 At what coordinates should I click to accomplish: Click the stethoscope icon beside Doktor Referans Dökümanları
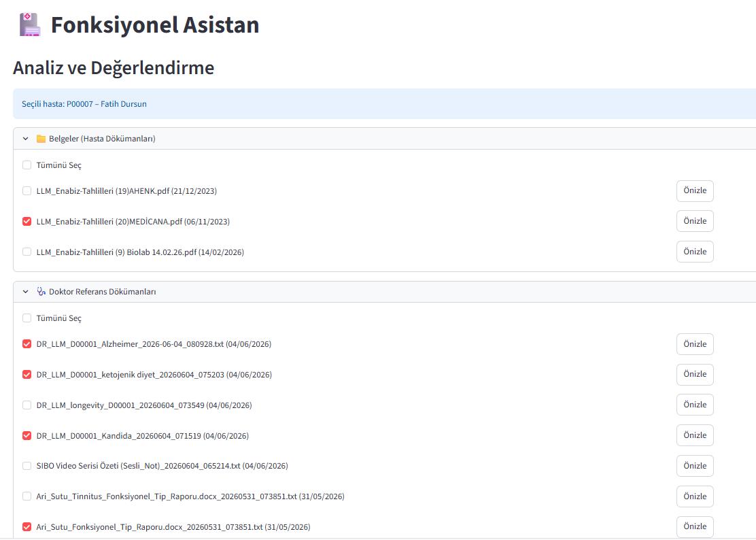(41, 292)
